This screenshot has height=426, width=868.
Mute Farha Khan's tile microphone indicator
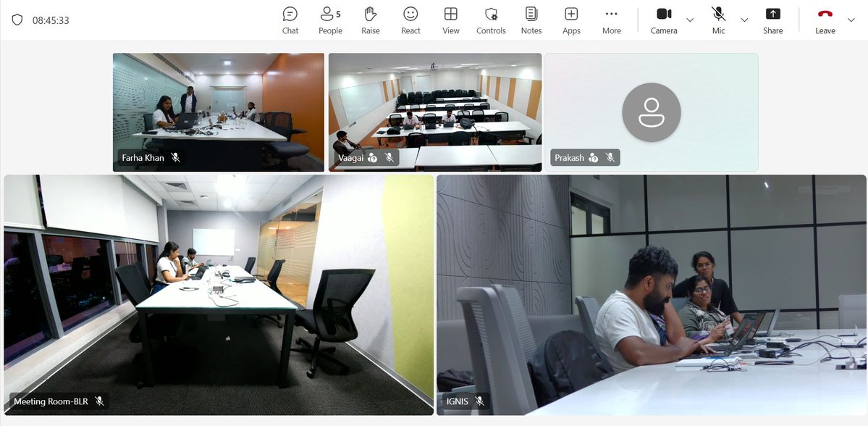pos(177,157)
